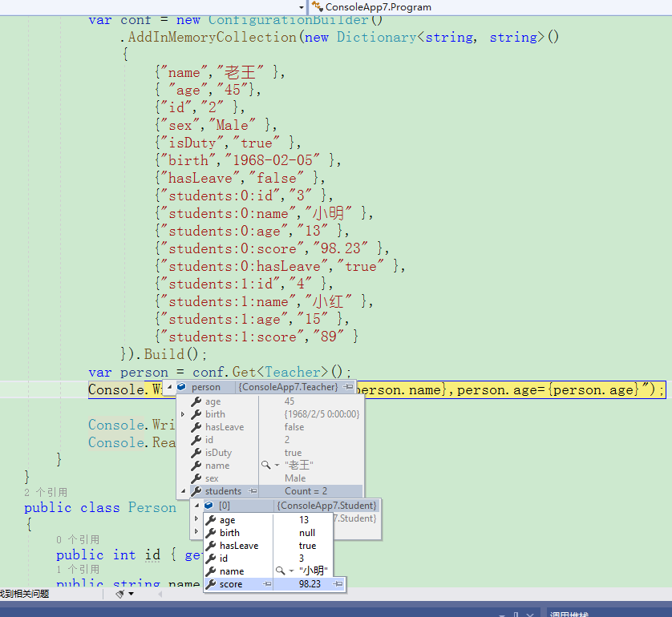Viewport: 672px width, 617px height.
Task: Click the small filter icon near 找到相关问题
Action: click(120, 594)
